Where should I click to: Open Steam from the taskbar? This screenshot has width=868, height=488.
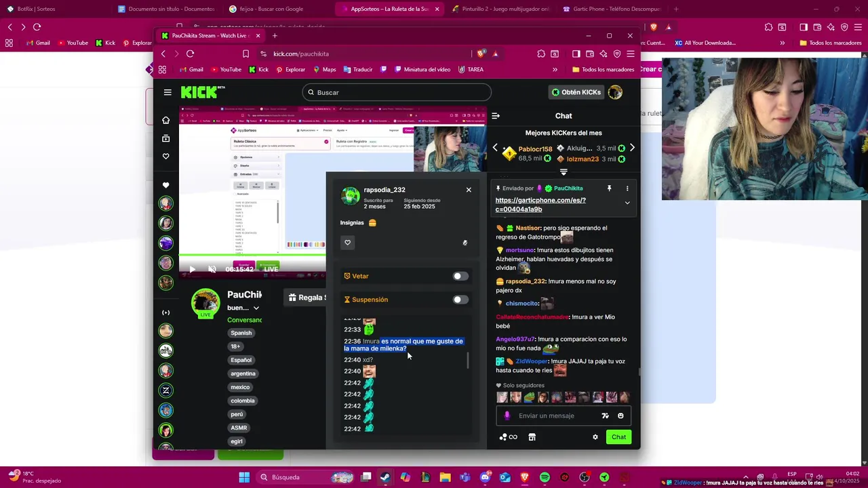pyautogui.click(x=385, y=477)
